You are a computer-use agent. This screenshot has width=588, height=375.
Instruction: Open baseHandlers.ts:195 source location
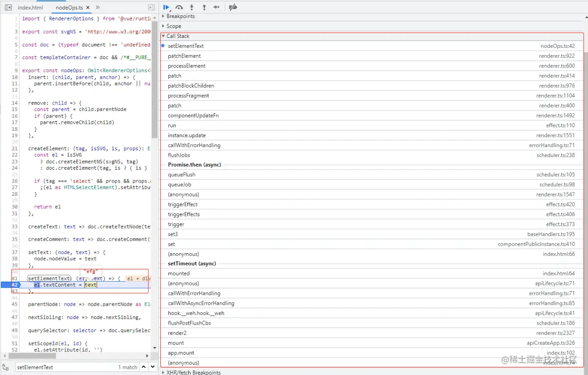551,235
